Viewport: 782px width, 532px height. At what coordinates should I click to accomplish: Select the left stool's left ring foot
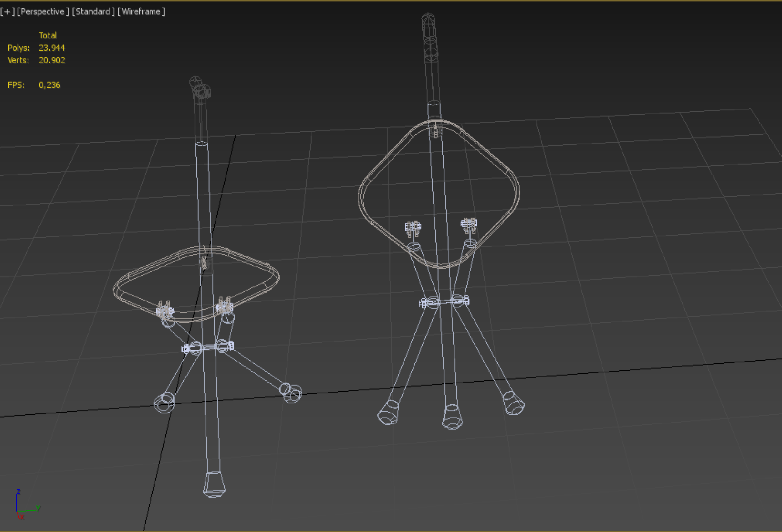tap(164, 402)
